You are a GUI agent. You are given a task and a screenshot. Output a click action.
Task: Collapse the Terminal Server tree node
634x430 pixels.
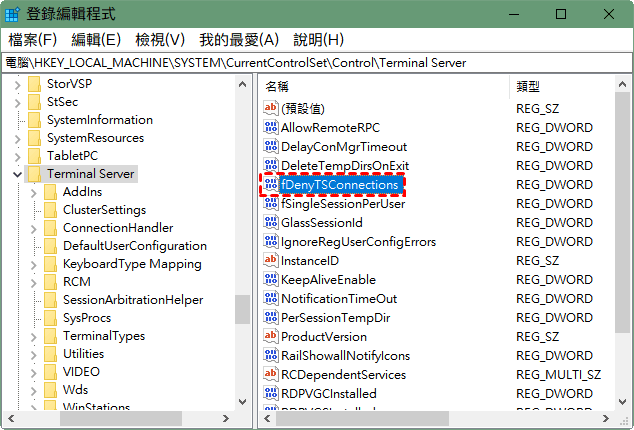coord(17,174)
